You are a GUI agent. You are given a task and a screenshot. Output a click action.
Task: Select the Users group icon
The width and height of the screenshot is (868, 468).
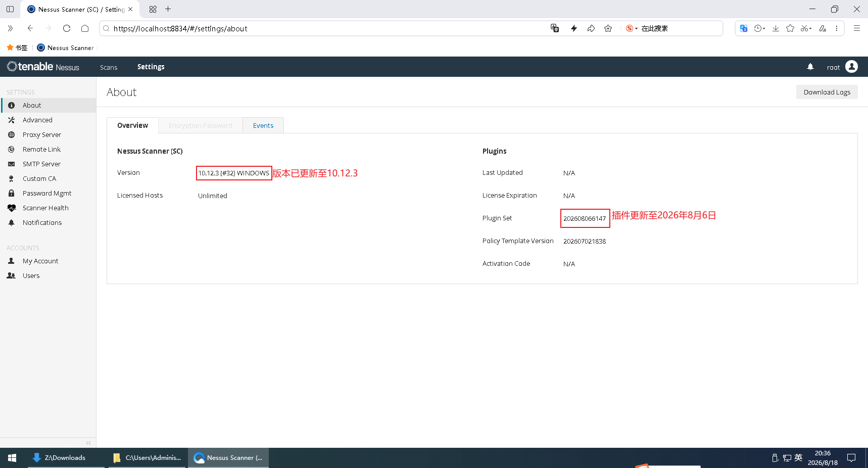(11, 275)
